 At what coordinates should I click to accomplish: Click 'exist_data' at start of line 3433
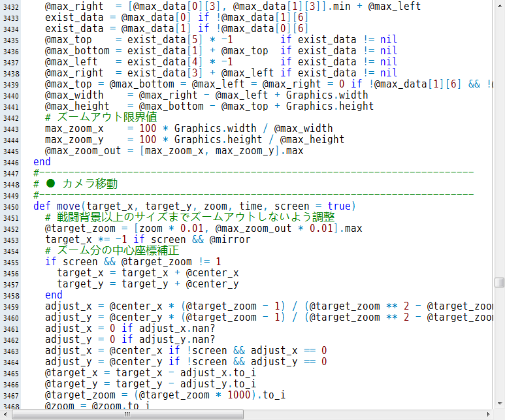point(74,18)
